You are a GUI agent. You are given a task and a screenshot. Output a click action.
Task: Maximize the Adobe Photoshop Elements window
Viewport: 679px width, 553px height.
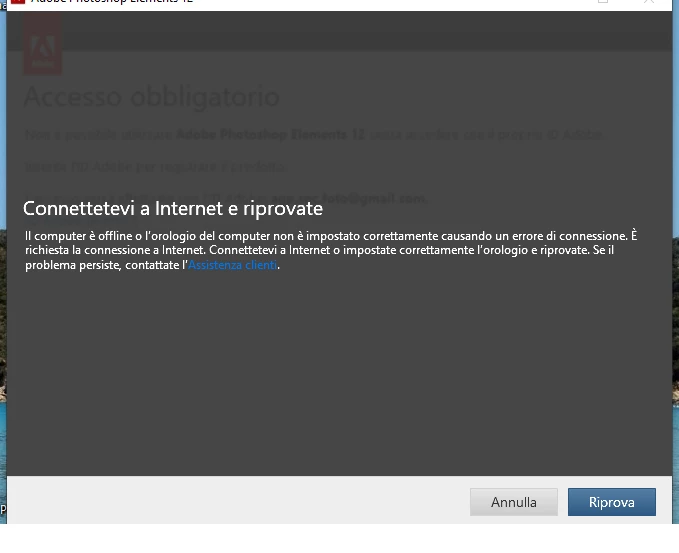click(603, 1)
